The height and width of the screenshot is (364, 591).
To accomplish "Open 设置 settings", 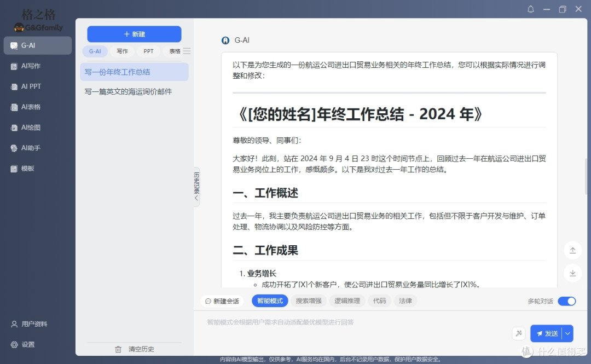I will [x=23, y=344].
